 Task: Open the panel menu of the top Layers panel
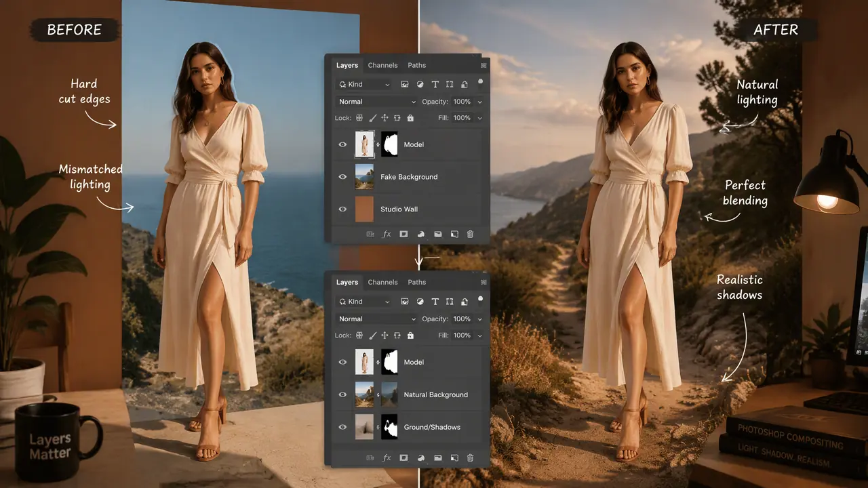click(484, 65)
